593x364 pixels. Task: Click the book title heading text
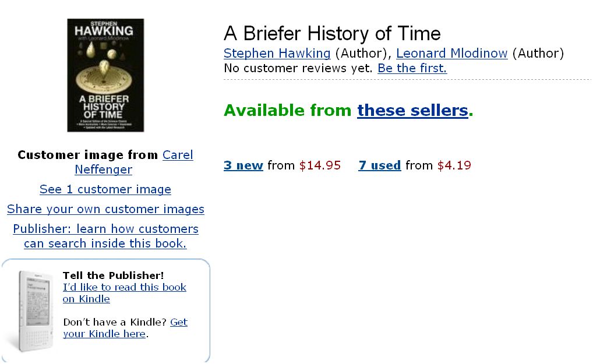point(332,33)
